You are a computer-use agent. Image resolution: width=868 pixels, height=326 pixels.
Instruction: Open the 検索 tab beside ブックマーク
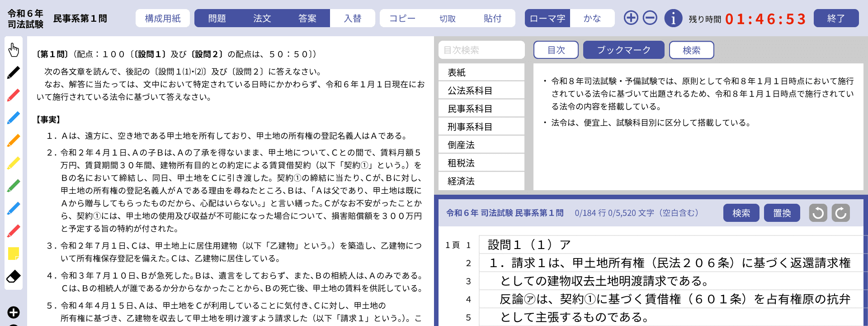[692, 50]
